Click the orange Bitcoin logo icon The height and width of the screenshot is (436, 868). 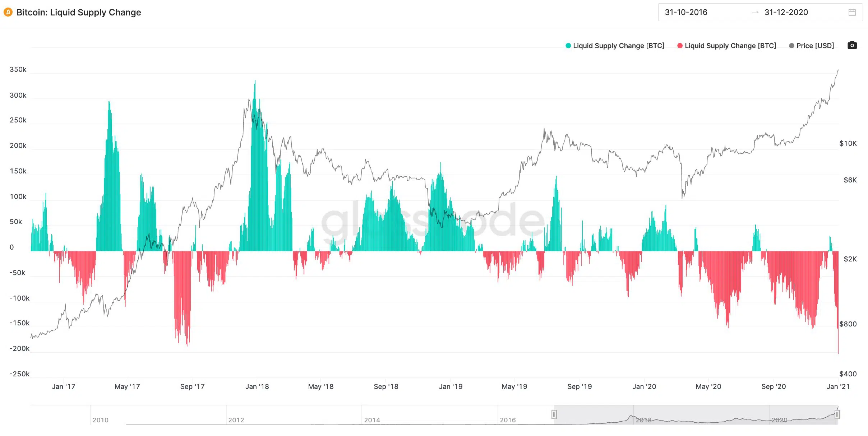8,12
